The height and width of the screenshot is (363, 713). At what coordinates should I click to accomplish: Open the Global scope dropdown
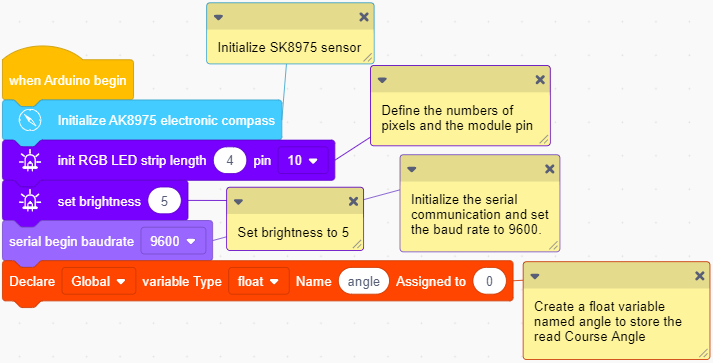click(x=99, y=281)
